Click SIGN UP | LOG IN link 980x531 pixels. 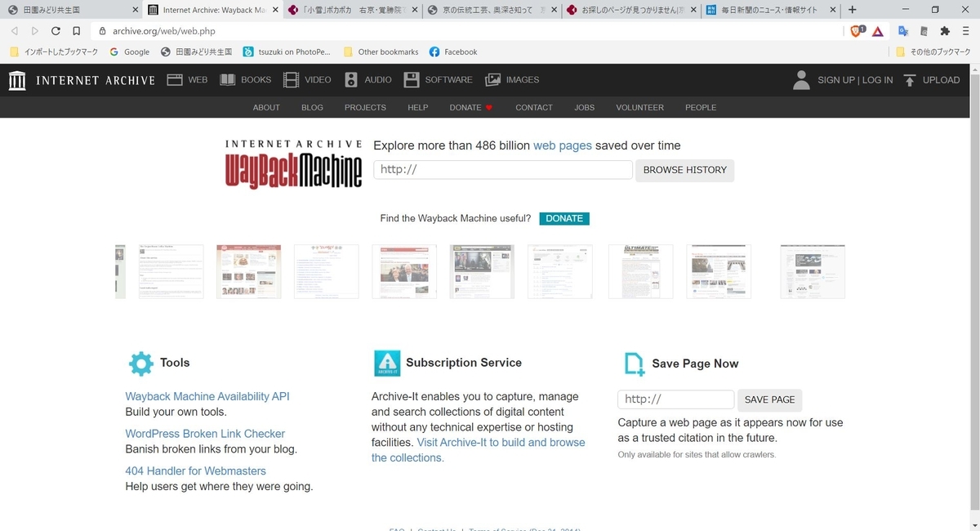pos(855,80)
